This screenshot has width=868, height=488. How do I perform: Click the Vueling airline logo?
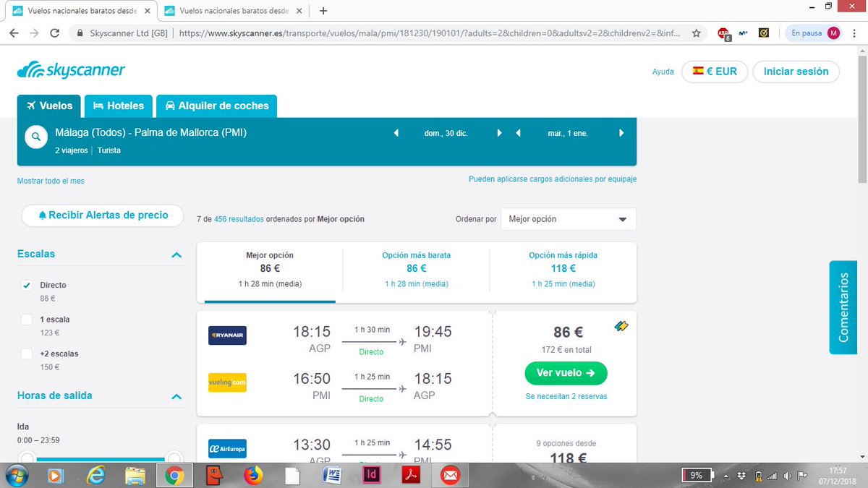coord(227,382)
